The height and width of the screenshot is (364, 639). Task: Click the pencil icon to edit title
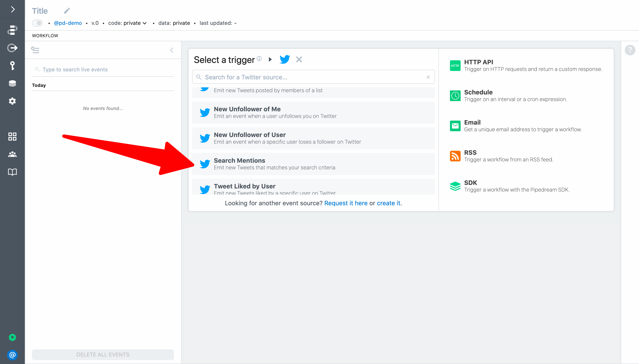pyautogui.click(x=67, y=11)
